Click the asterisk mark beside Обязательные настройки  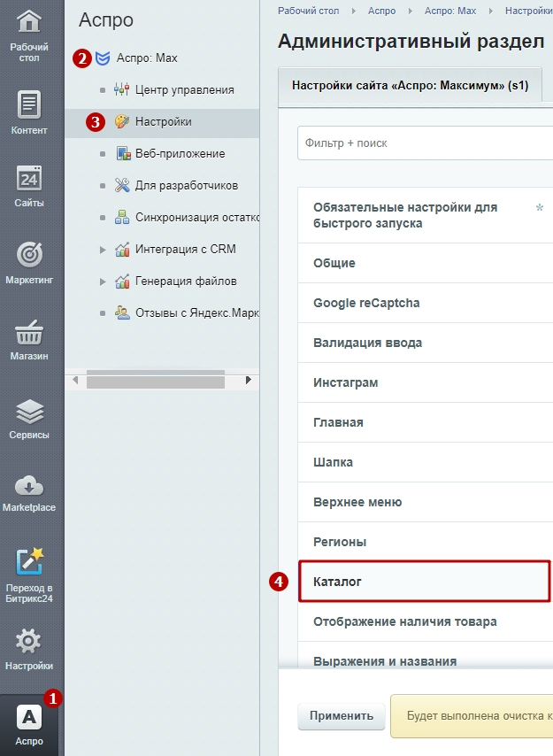click(x=540, y=208)
